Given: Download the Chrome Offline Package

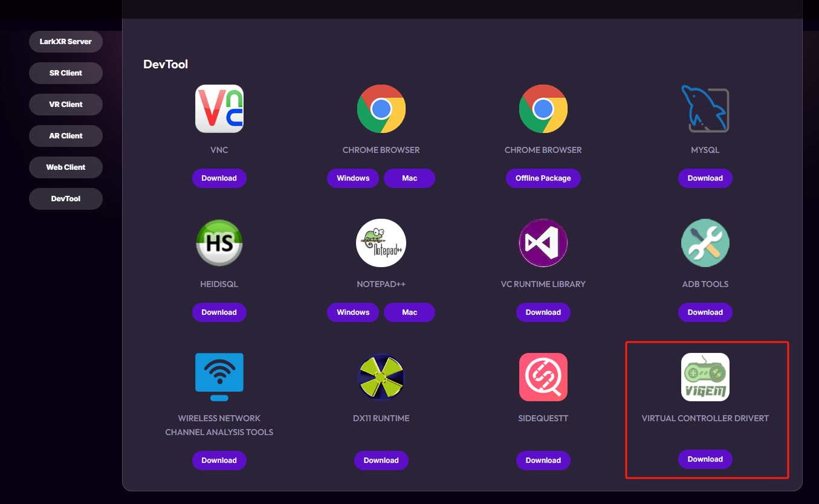Looking at the screenshot, I should pos(543,178).
